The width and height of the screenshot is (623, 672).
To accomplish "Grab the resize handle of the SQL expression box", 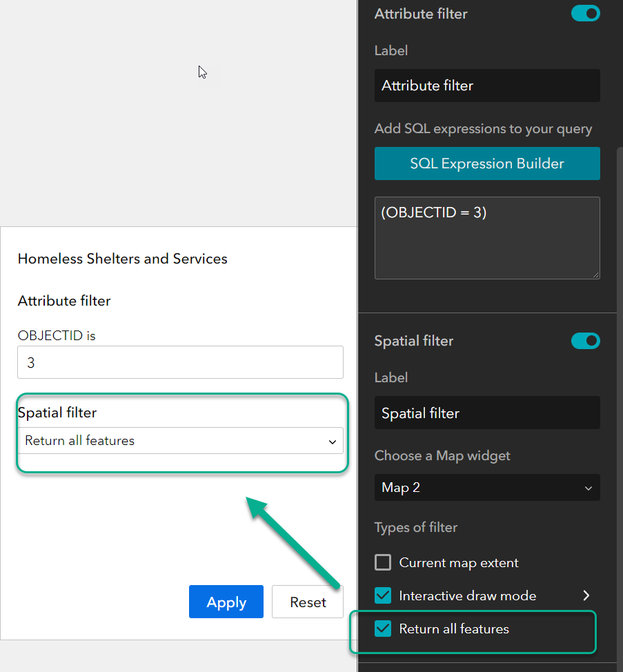I will (x=595, y=275).
